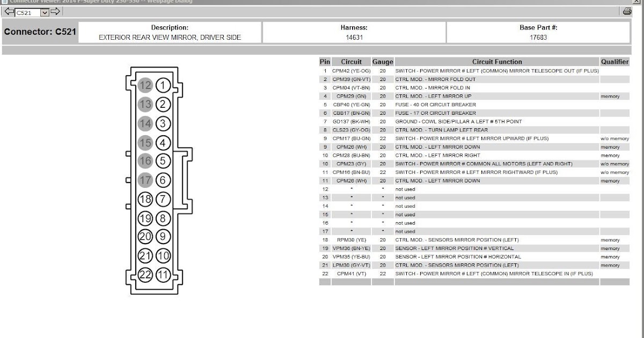644x338 pixels.
Task: Select grayed pin 13 in the diagram
Action: tap(145, 105)
